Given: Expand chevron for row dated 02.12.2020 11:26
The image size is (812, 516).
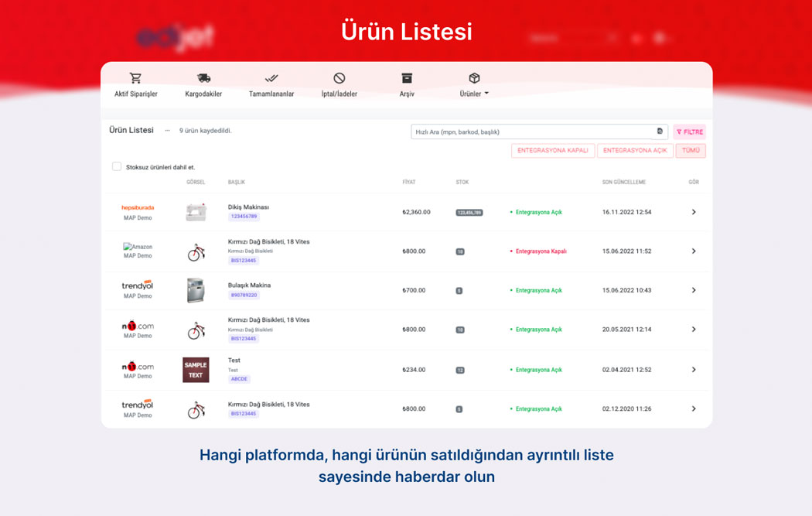Looking at the screenshot, I should 694,408.
